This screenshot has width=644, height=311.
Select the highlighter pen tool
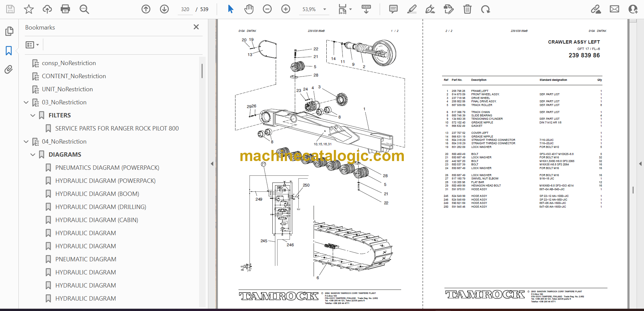(x=412, y=9)
